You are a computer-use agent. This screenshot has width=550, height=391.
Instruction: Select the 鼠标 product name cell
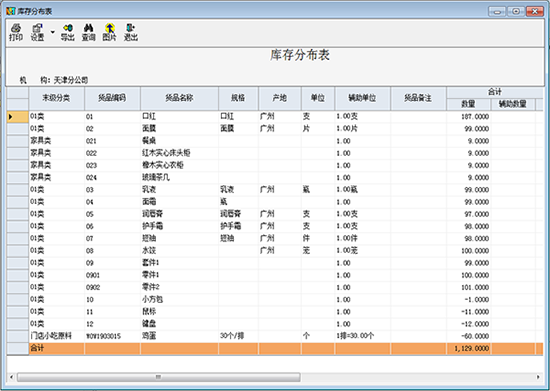click(179, 312)
